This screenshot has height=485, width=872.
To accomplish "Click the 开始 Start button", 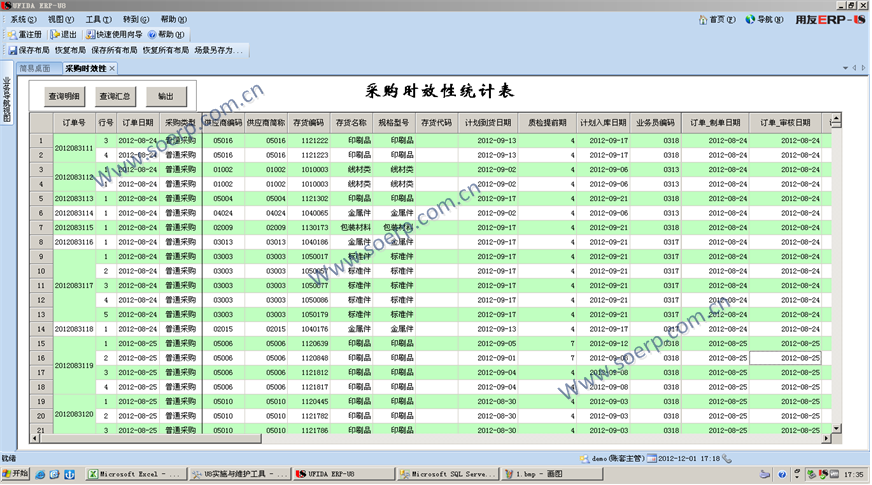I will (16, 474).
